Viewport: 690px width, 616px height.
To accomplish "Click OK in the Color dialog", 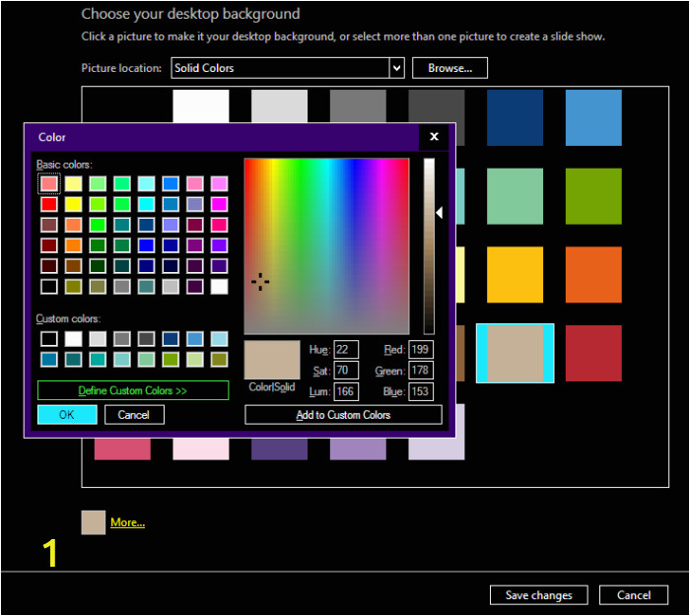I will 67,415.
